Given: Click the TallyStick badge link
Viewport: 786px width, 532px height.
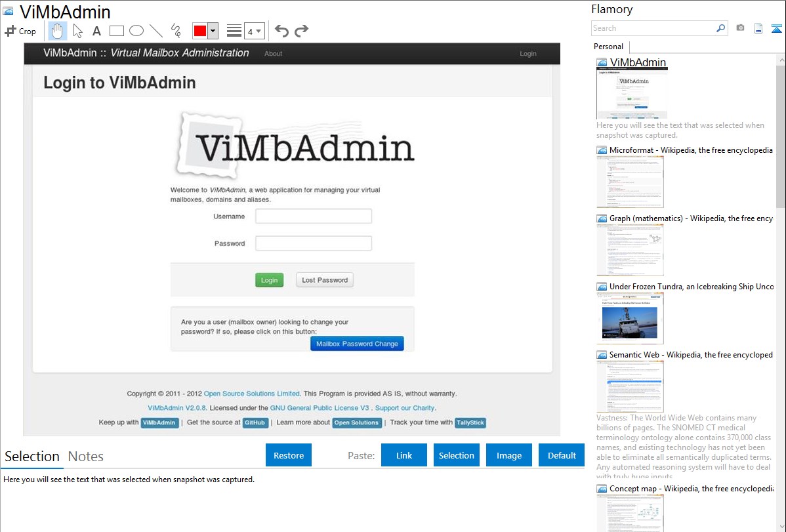Looking at the screenshot, I should coord(470,422).
